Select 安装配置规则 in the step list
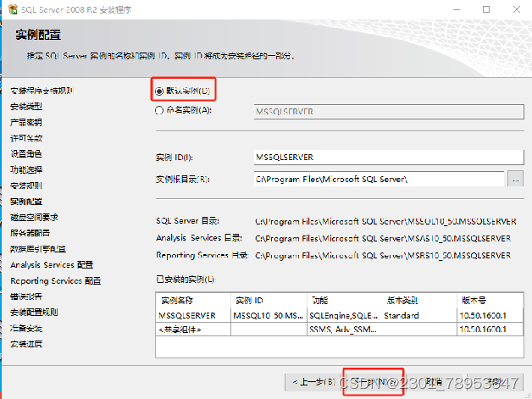This screenshot has width=532, height=399. click(x=34, y=312)
